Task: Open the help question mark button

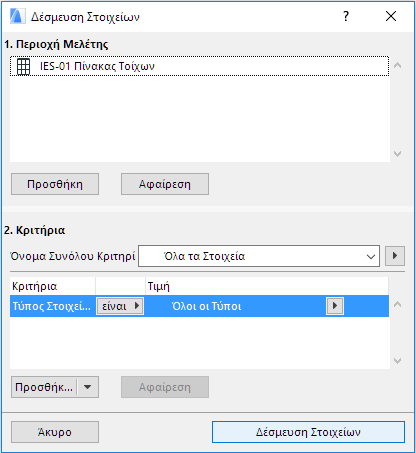Action: 346,16
